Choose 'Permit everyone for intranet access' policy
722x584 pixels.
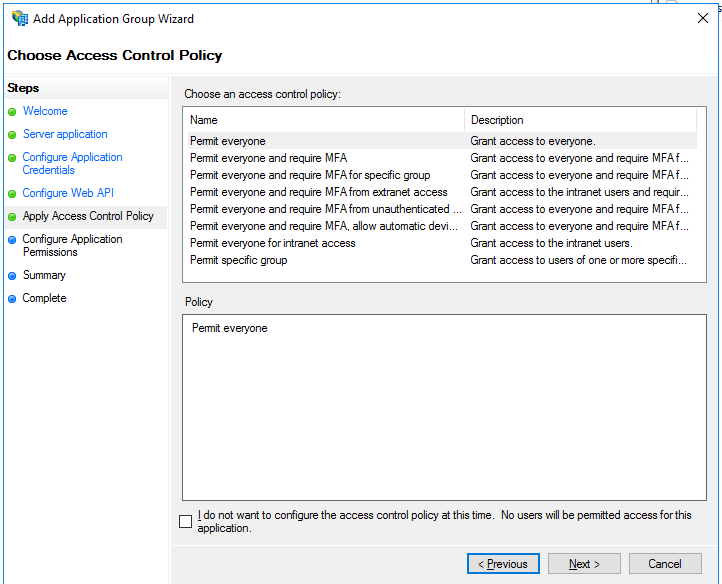(x=272, y=243)
